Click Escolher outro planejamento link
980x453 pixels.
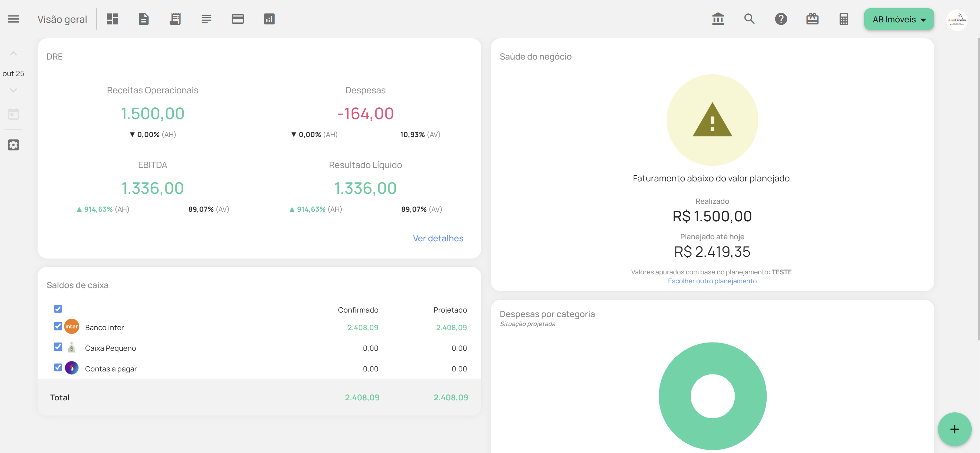[712, 281]
